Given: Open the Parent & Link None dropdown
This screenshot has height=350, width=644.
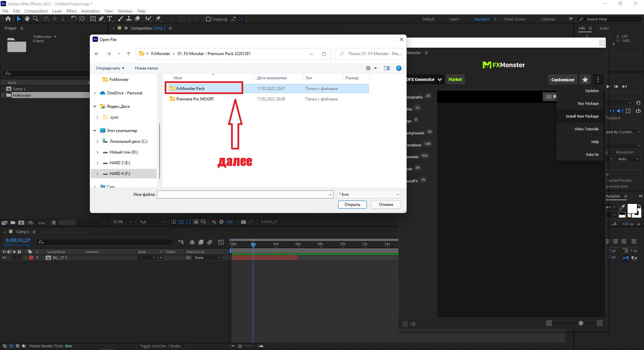Looking at the screenshot, I should click(x=208, y=258).
